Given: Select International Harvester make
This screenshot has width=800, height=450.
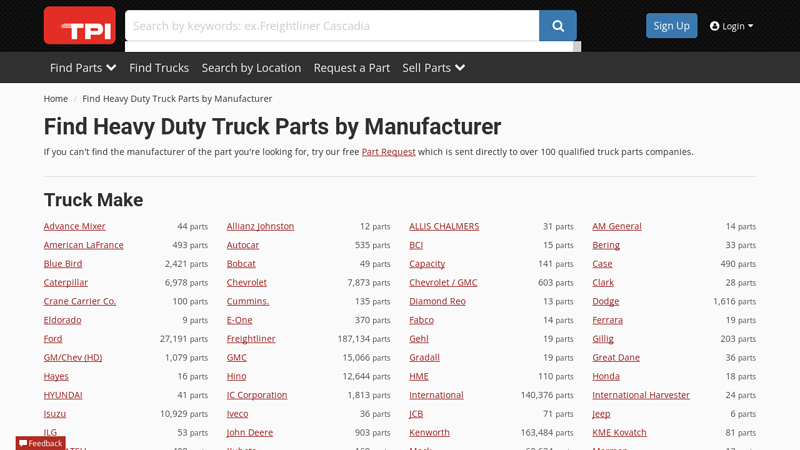Looking at the screenshot, I should pos(641,395).
